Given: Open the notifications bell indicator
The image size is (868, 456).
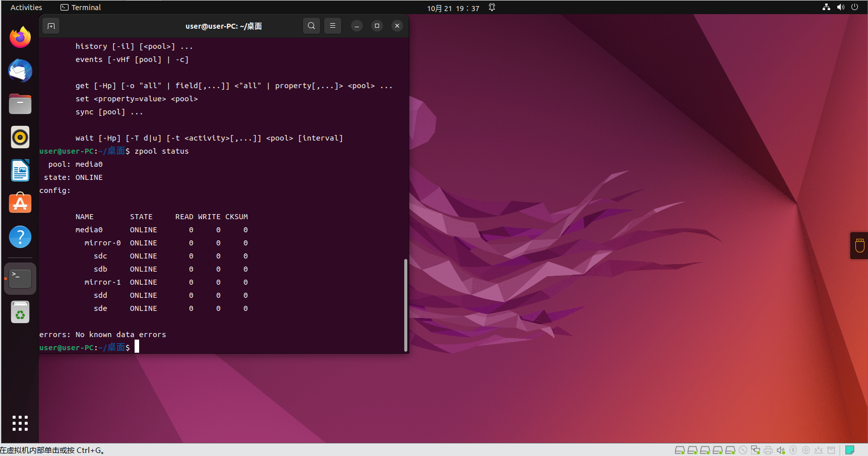Looking at the screenshot, I should pyautogui.click(x=492, y=7).
